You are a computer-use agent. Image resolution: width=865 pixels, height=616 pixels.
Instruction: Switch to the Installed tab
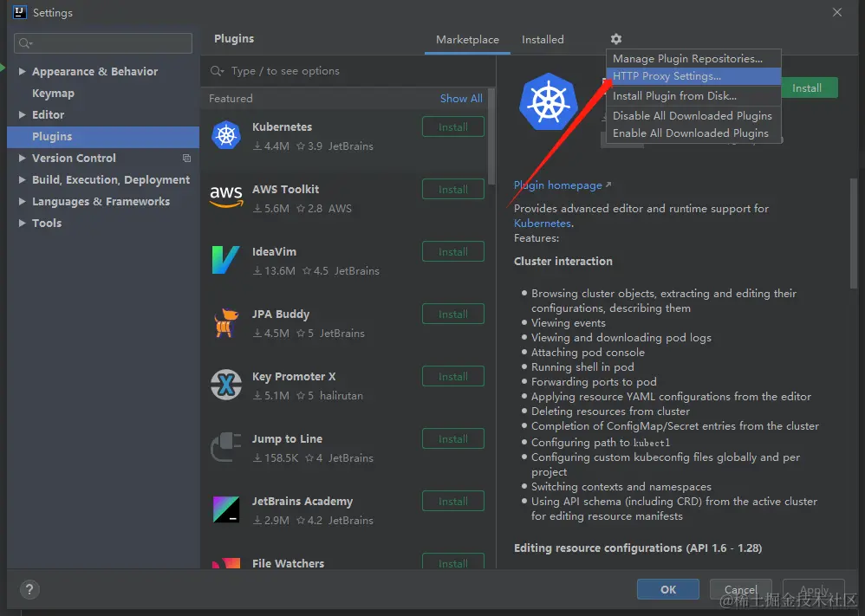[x=543, y=40]
